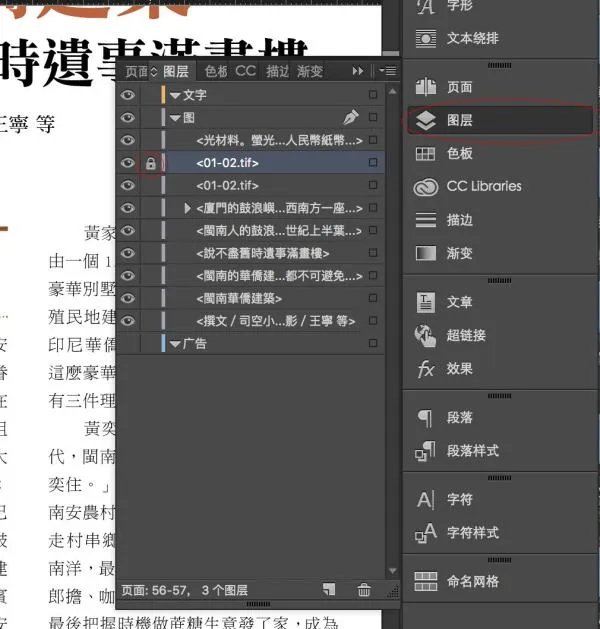Open the CC Libraries panel icon
This screenshot has height=629, width=600.
(426, 187)
